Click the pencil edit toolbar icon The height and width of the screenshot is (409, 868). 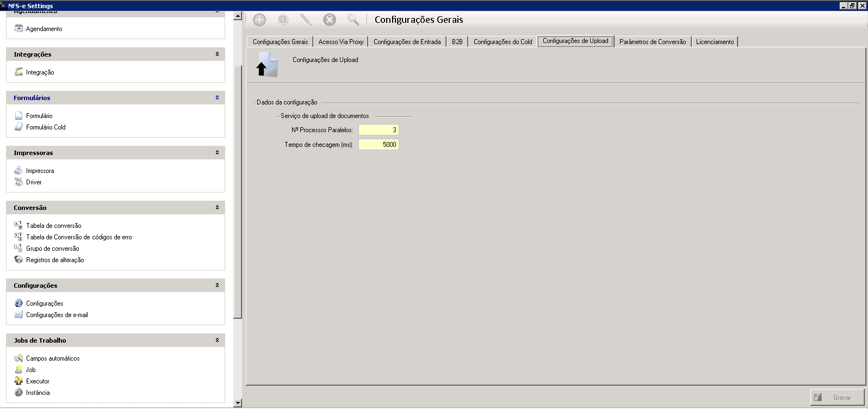(x=306, y=20)
